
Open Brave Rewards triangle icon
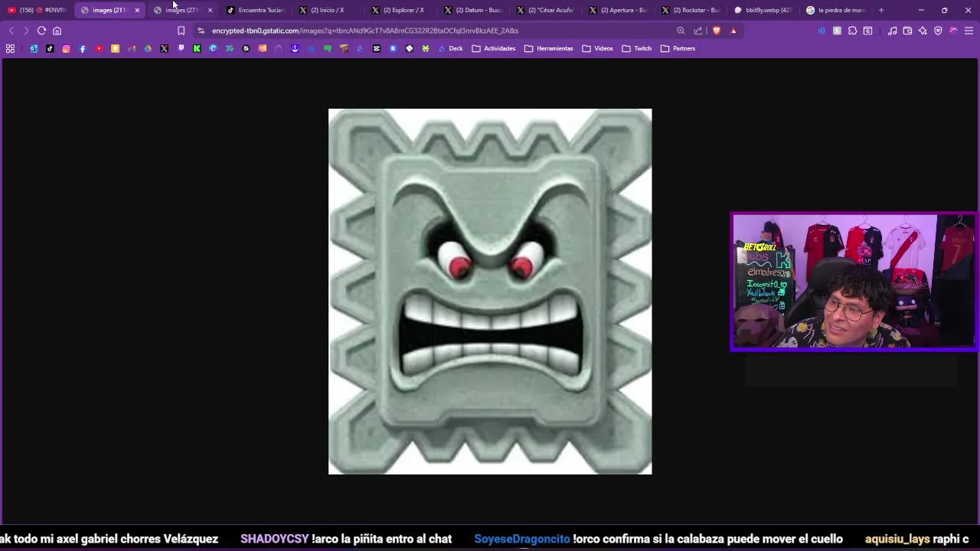733,31
